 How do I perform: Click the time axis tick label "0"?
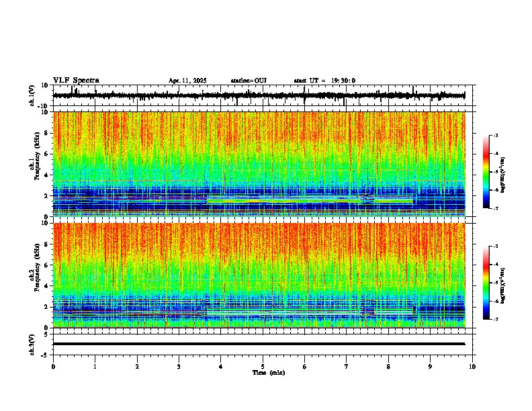pyautogui.click(x=53, y=367)
